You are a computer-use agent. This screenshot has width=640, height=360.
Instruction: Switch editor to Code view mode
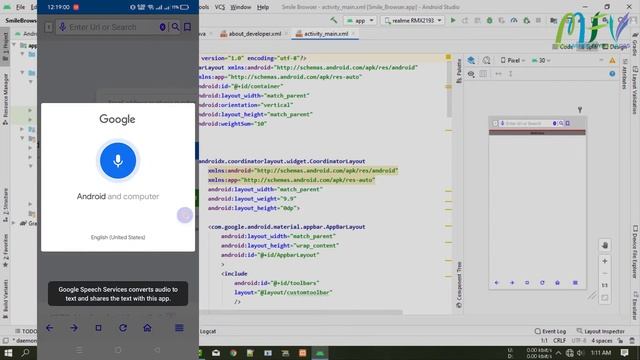click(x=562, y=47)
